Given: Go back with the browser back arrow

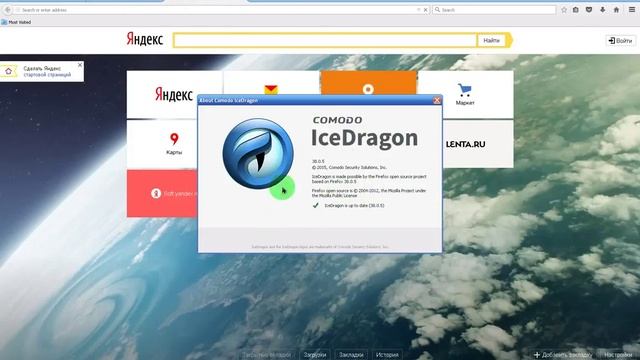Looking at the screenshot, I should point(7,9).
